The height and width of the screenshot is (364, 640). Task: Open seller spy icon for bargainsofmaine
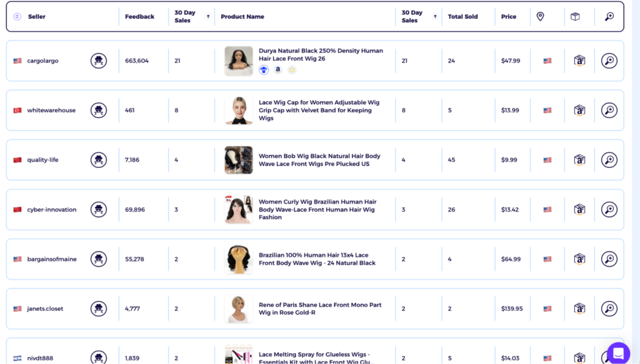[98, 259]
